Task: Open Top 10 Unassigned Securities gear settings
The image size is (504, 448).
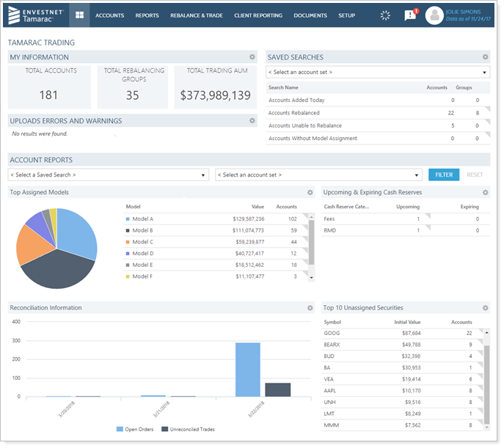Action: 485,308
